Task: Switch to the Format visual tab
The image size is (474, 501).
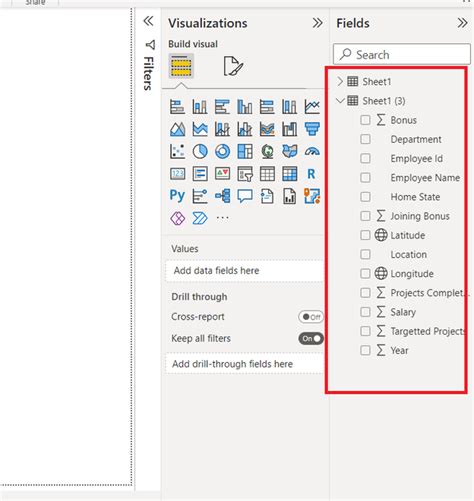Action: 233,66
